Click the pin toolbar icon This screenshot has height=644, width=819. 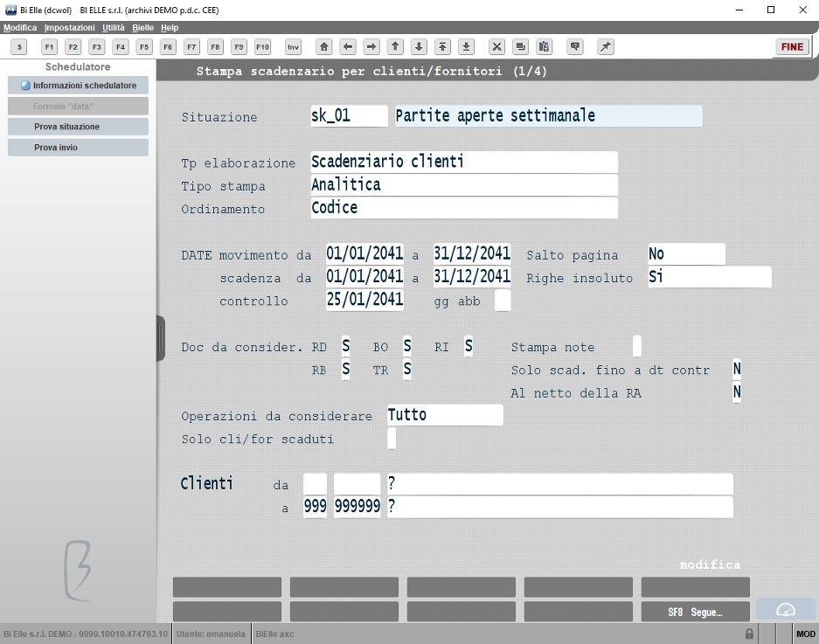click(x=606, y=47)
